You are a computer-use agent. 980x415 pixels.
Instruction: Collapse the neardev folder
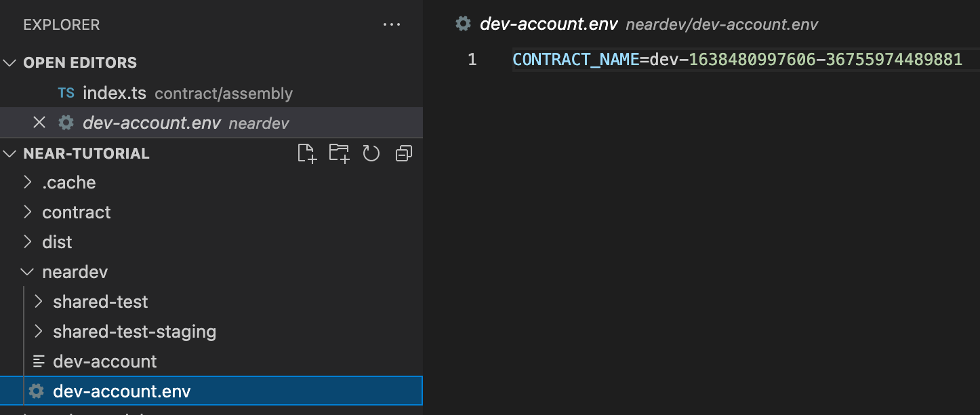point(27,271)
